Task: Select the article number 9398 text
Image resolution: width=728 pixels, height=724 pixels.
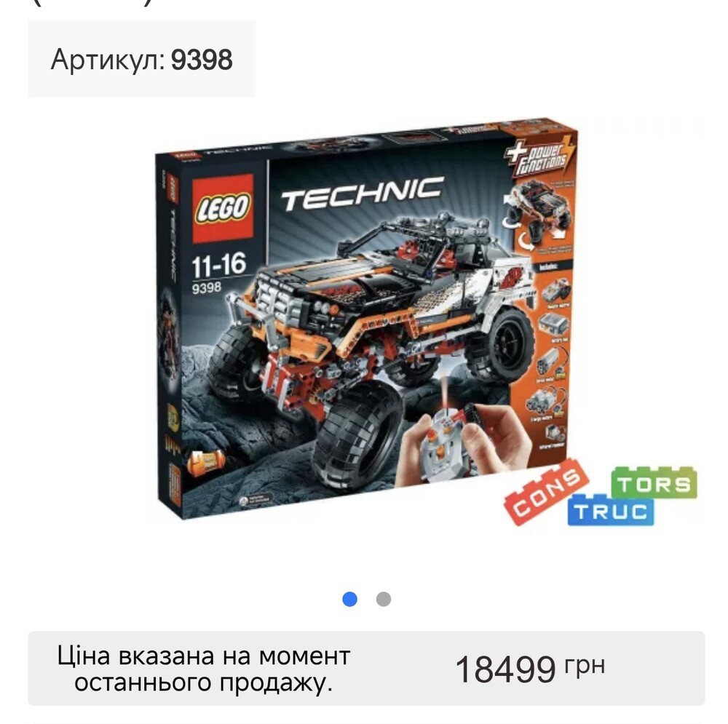Action: click(202, 60)
